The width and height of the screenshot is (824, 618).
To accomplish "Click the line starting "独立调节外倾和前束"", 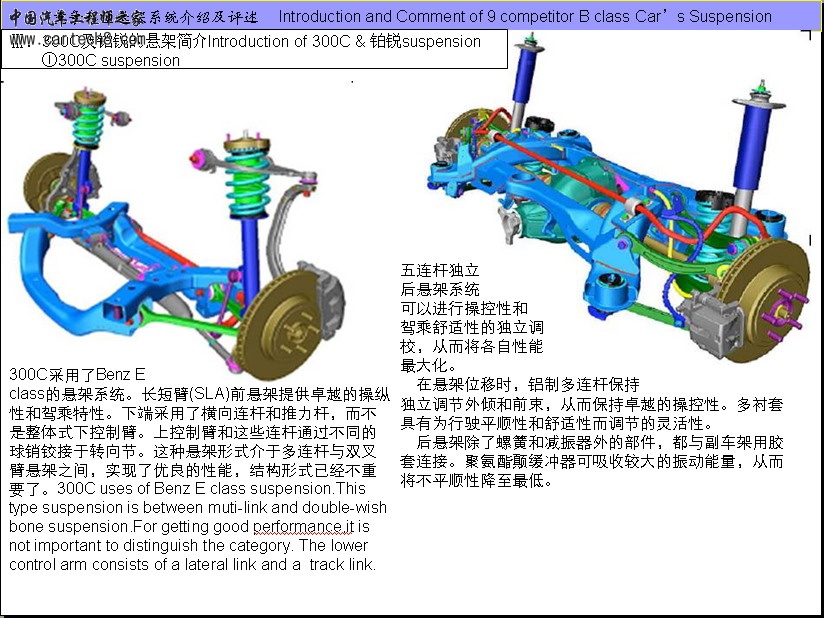I will click(592, 404).
